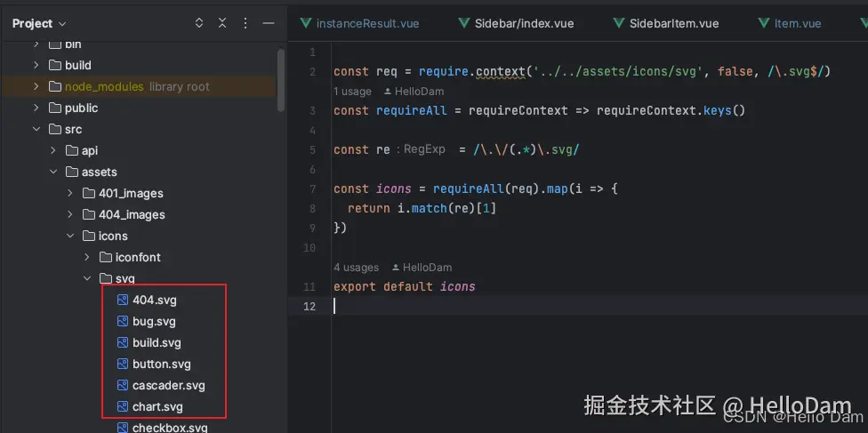Expand the build folder chevron
Viewport: 868px width, 433px height.
[x=36, y=65]
